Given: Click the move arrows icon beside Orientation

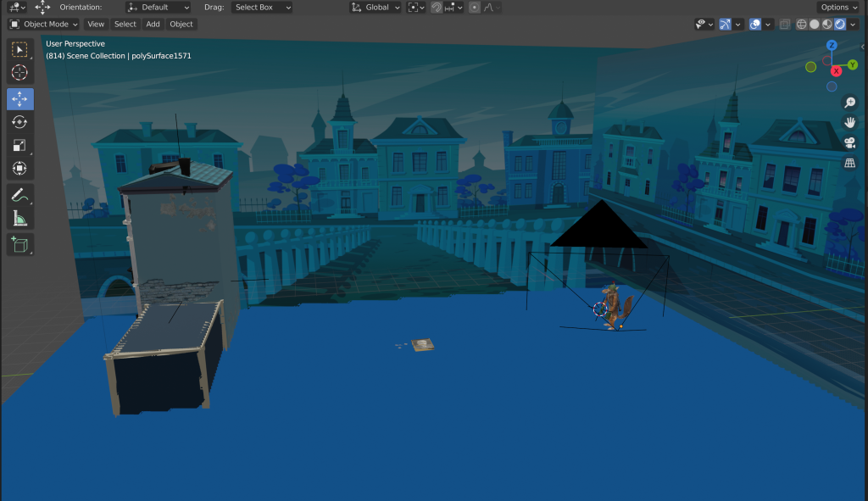Looking at the screenshot, I should pyautogui.click(x=42, y=7).
